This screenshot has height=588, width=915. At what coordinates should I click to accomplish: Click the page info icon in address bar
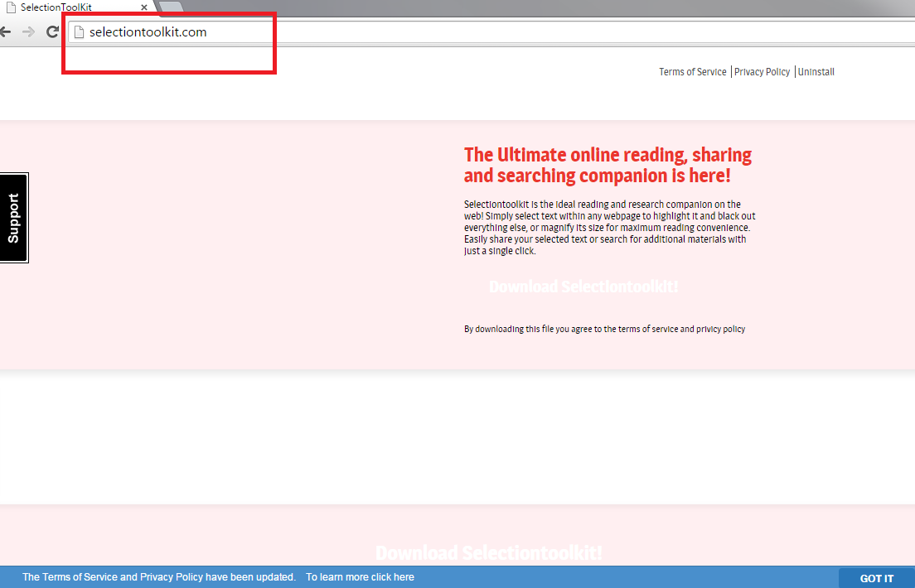pyautogui.click(x=79, y=32)
